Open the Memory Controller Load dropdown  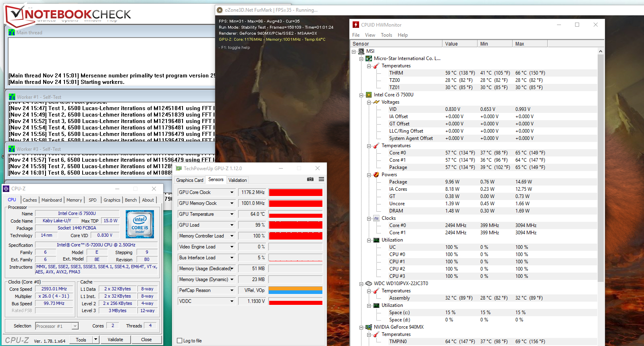232,236
